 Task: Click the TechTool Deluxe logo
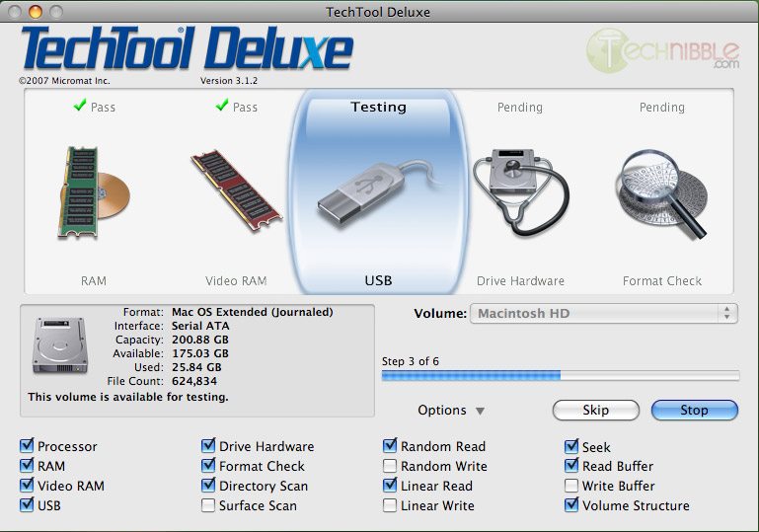point(187,47)
